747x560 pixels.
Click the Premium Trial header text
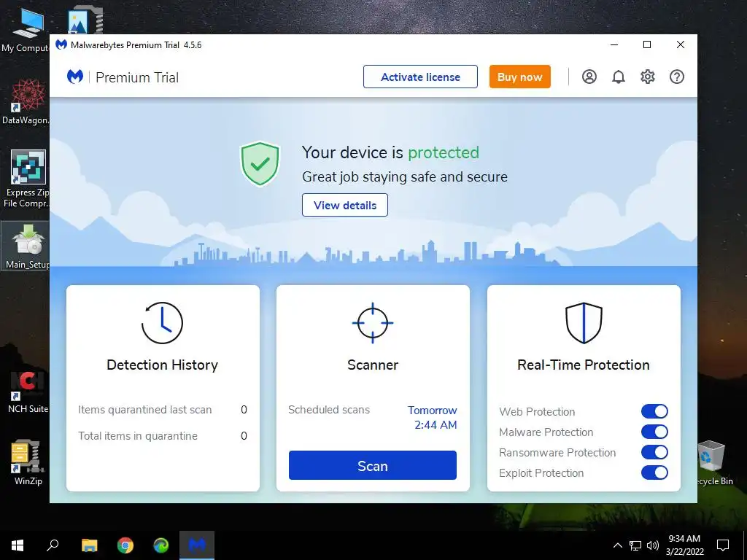point(137,77)
